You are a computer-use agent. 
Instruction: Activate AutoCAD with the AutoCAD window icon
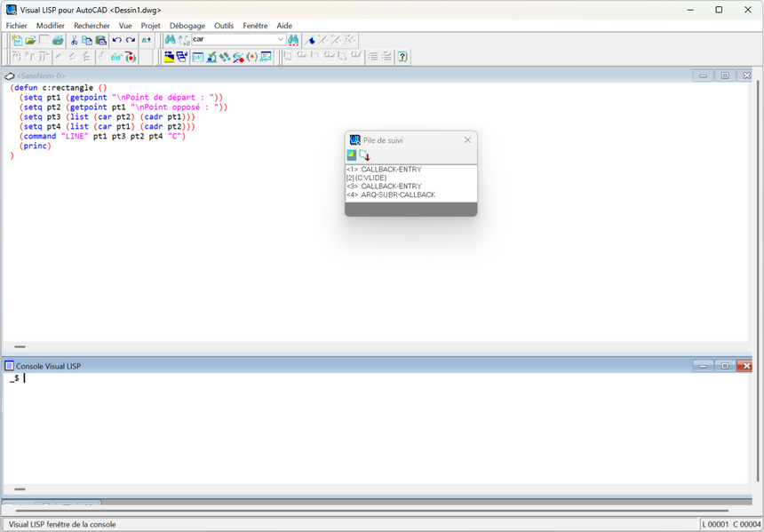[168, 56]
